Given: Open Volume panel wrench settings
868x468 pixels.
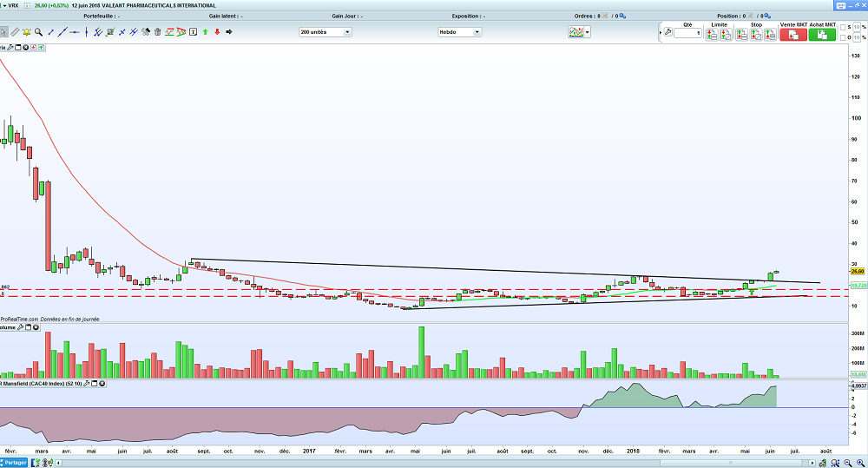Looking at the screenshot, I should coord(21,327).
